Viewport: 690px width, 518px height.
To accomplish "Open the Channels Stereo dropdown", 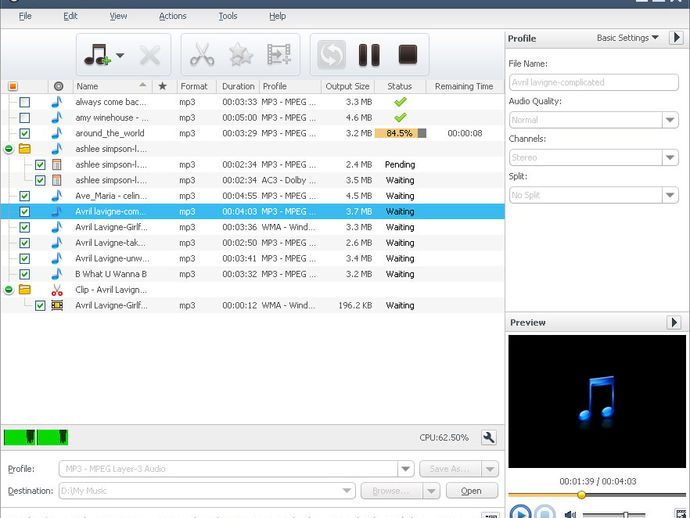I will pyautogui.click(x=670, y=158).
